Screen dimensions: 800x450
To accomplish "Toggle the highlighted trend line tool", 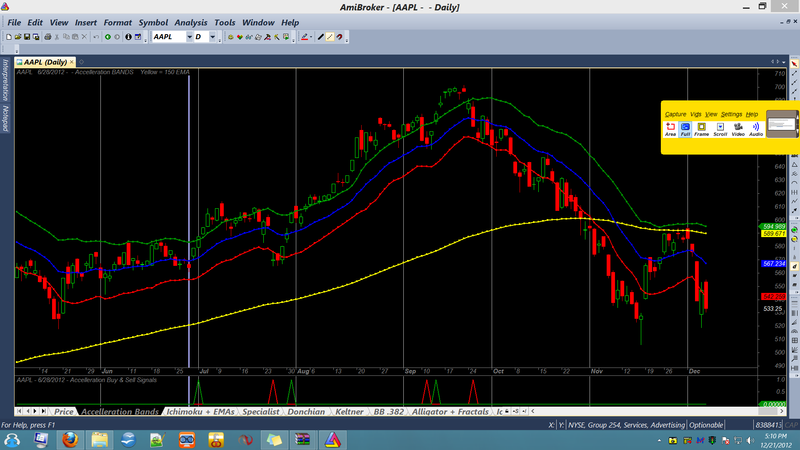I will [330, 37].
